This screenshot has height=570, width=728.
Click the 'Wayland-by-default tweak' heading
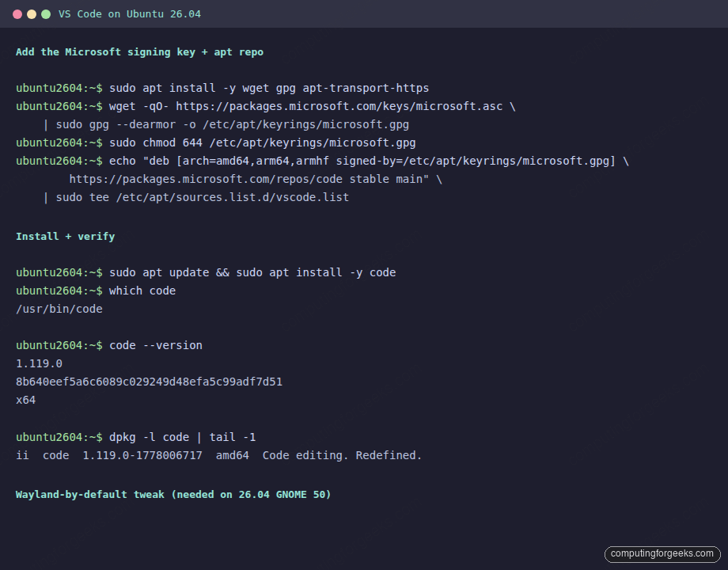[173, 495]
